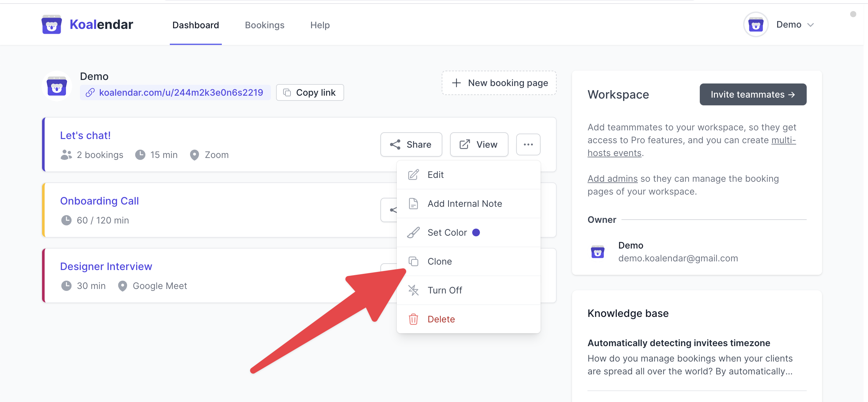Click the Workspace panel heading
The height and width of the screenshot is (402, 868).
(618, 94)
